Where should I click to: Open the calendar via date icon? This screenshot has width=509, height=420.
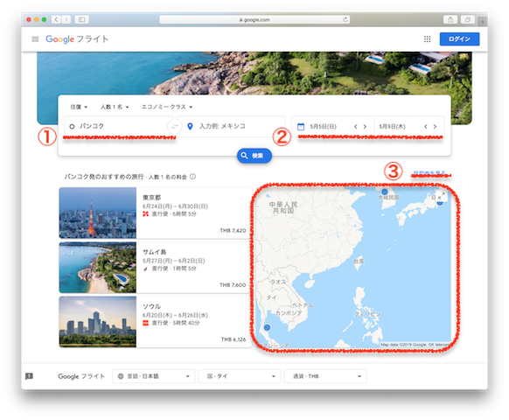click(x=301, y=126)
